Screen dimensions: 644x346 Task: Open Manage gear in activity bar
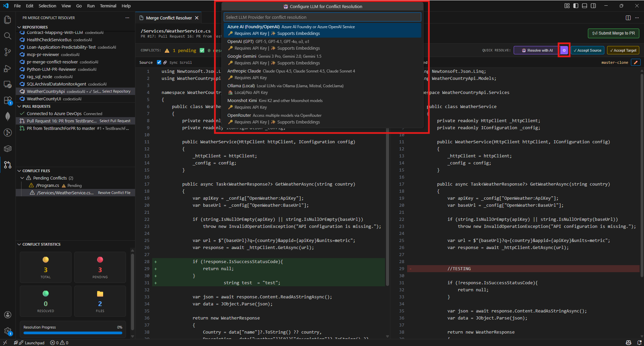[x=7, y=331]
